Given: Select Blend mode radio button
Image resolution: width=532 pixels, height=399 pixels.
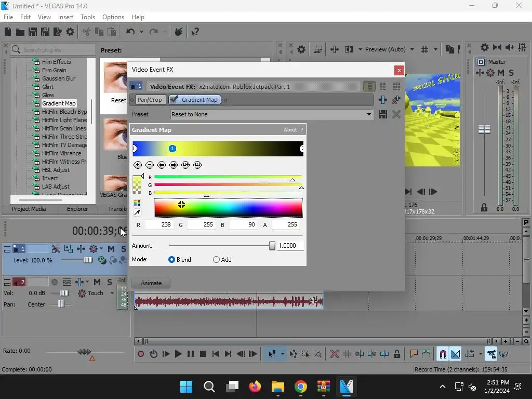Looking at the screenshot, I should click(171, 260).
